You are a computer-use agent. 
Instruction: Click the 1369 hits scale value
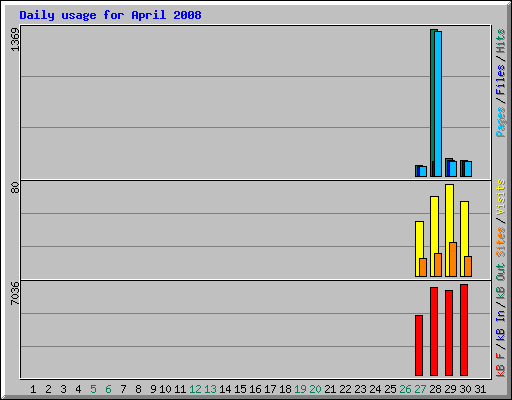click(x=15, y=40)
